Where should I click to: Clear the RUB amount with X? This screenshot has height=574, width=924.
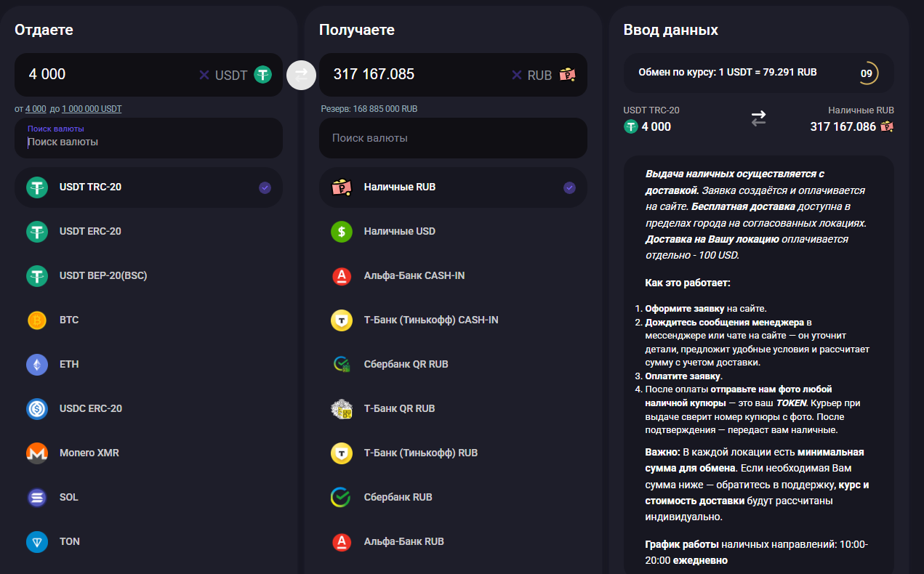point(517,75)
